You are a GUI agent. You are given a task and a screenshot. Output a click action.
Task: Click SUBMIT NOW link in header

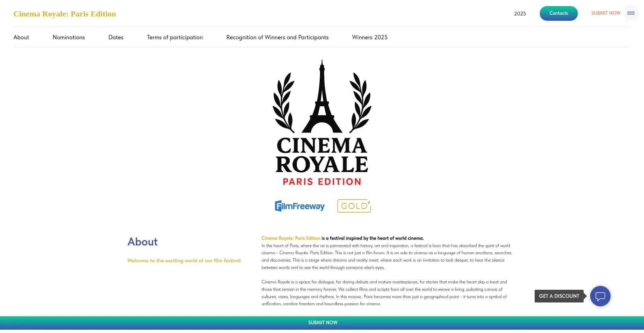pyautogui.click(x=605, y=13)
